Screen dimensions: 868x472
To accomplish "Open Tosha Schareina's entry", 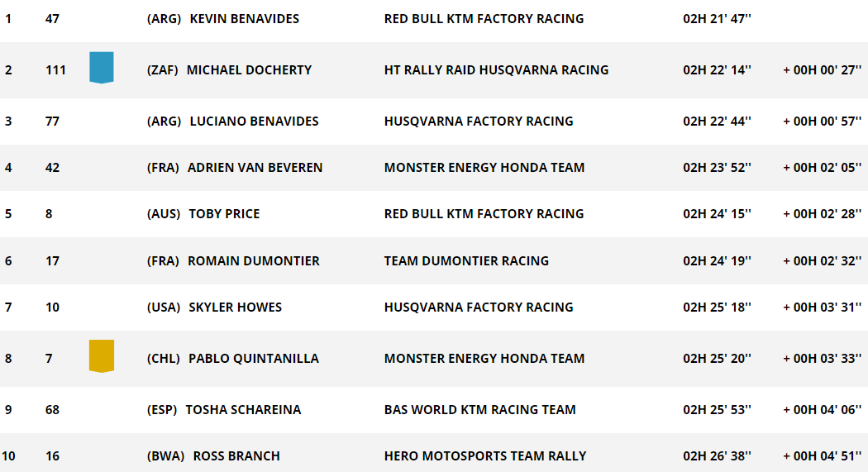I will tap(243, 409).
